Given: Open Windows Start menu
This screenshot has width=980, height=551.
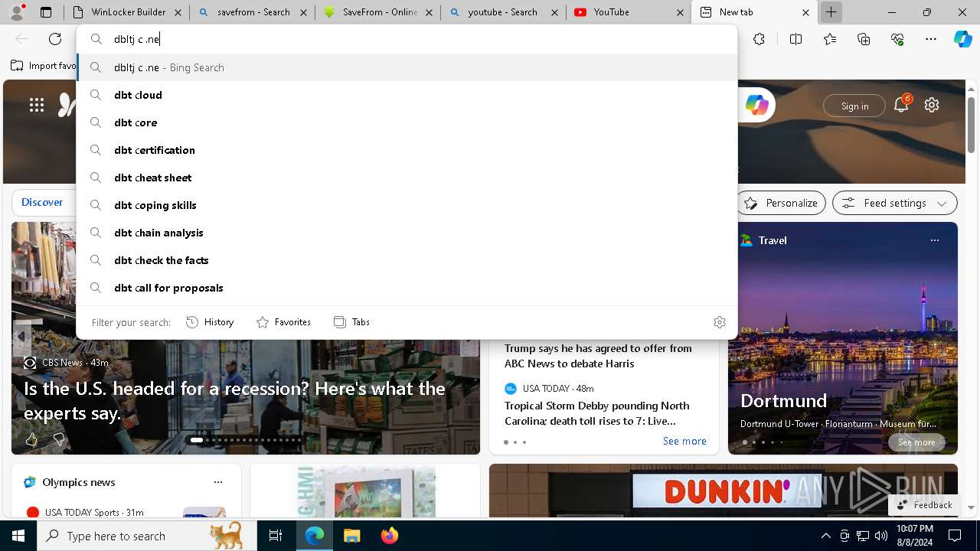Looking at the screenshot, I should point(18,536).
